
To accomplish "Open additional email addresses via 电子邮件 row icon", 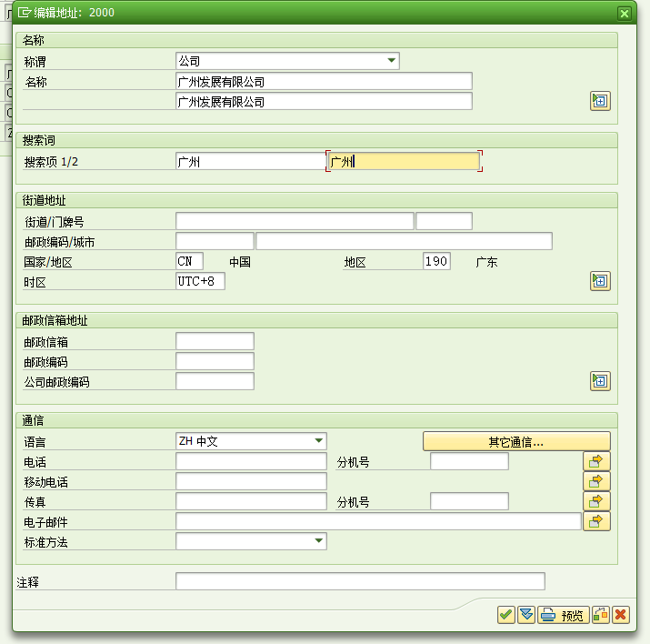I will (x=596, y=521).
